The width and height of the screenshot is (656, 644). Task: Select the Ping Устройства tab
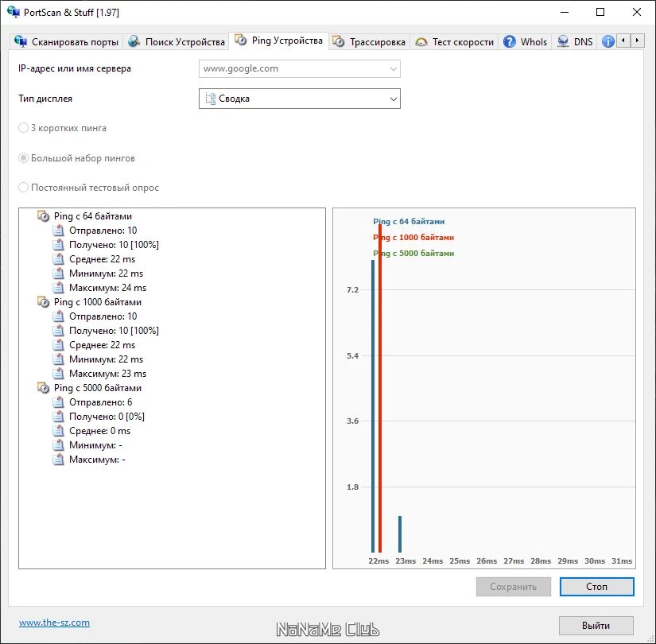pyautogui.click(x=278, y=41)
